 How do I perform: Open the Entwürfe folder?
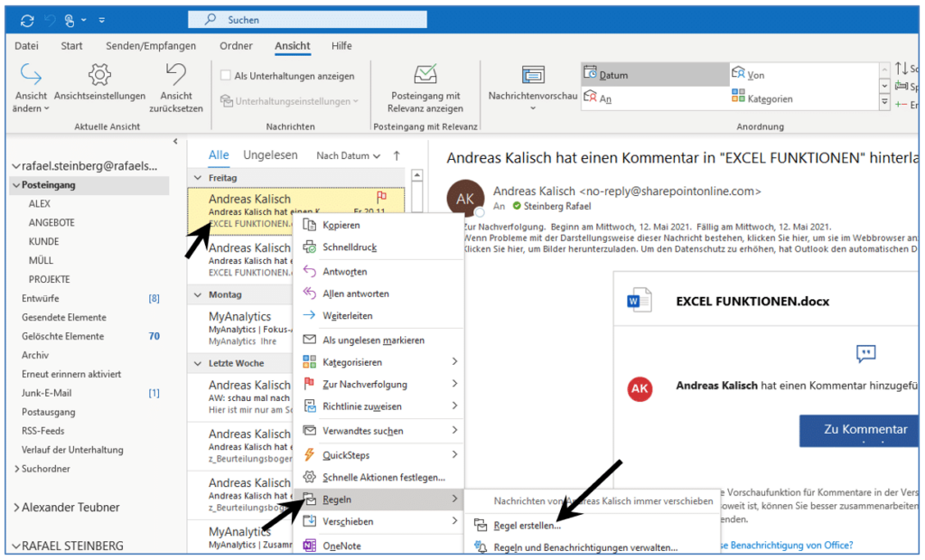(41, 299)
